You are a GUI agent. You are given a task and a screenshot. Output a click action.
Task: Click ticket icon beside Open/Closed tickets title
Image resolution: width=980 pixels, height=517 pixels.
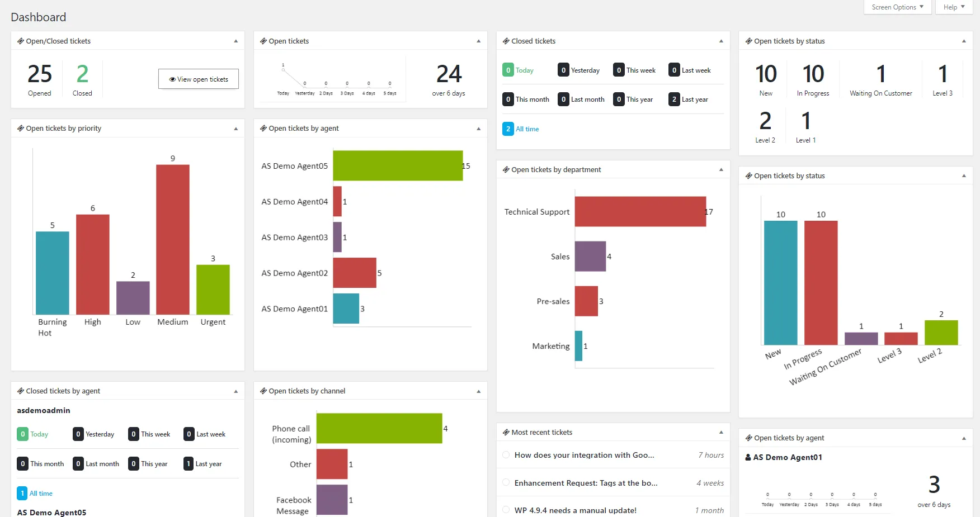[x=21, y=41]
